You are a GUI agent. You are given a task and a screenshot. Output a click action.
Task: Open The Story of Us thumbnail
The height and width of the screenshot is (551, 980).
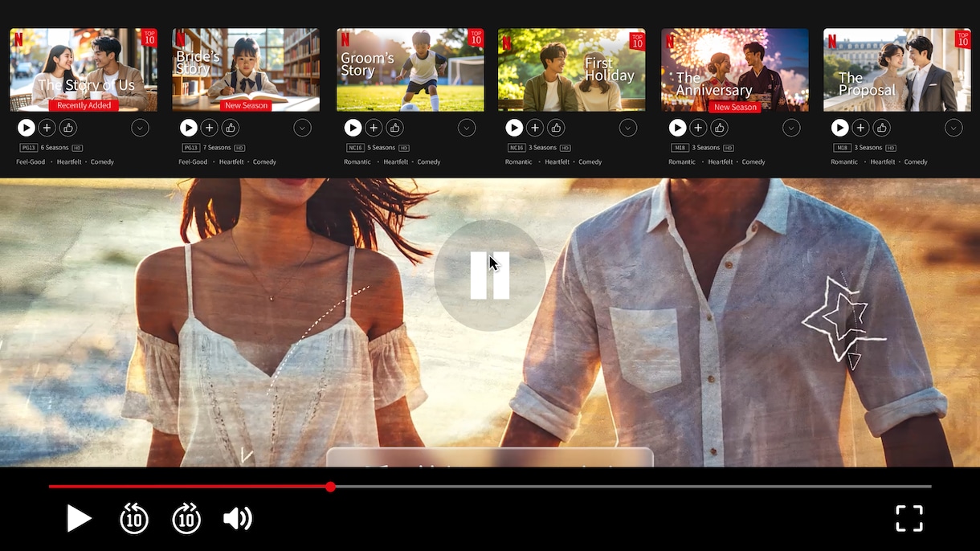84,70
